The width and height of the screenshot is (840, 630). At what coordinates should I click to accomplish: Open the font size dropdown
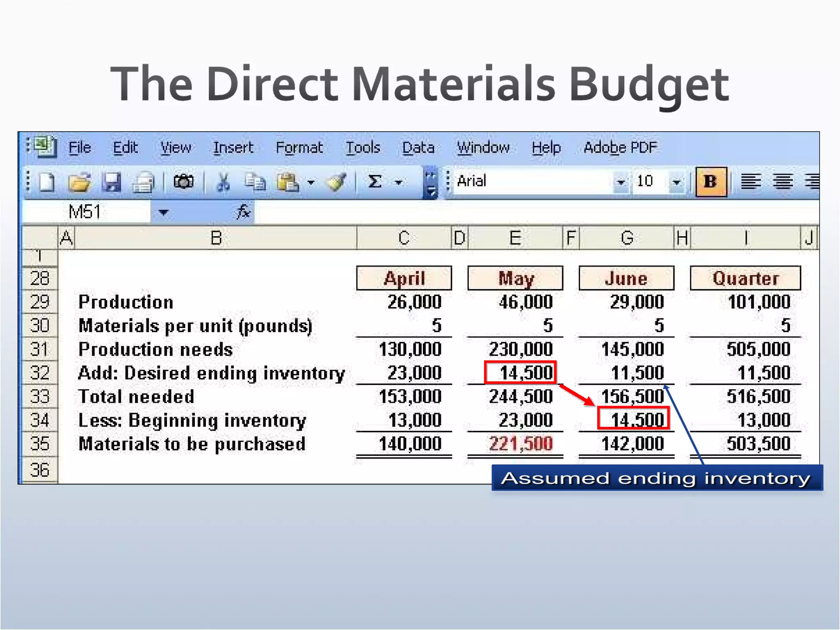(676, 182)
